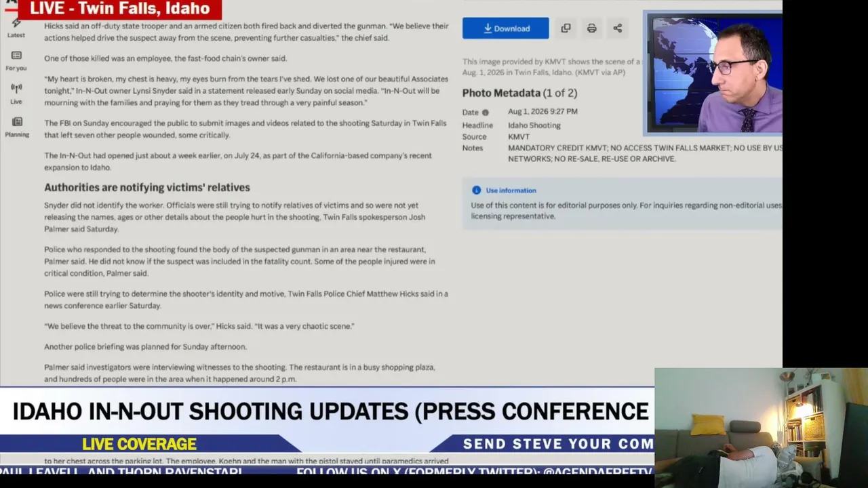Click the FOLLOW US ON X ticker text

point(473,472)
